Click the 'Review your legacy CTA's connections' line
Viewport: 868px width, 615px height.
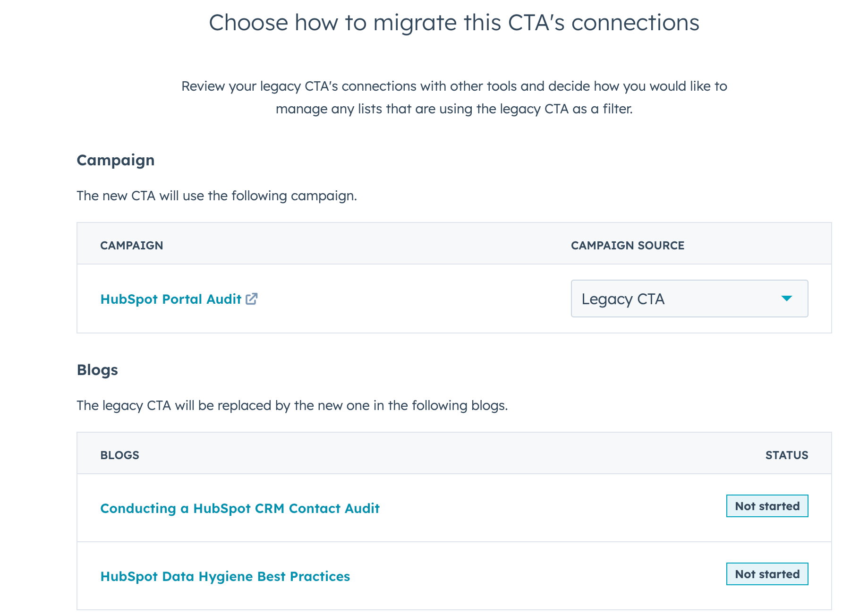tap(454, 86)
